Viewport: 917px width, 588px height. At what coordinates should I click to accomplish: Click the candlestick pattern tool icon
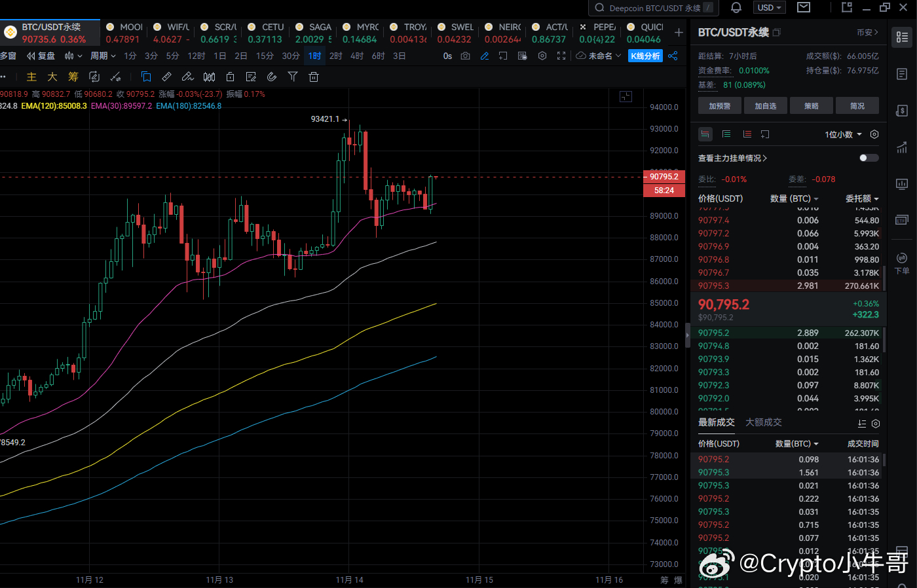(209, 77)
